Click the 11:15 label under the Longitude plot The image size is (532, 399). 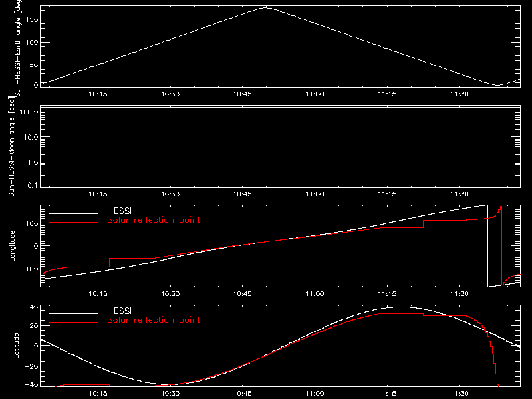[387, 294]
